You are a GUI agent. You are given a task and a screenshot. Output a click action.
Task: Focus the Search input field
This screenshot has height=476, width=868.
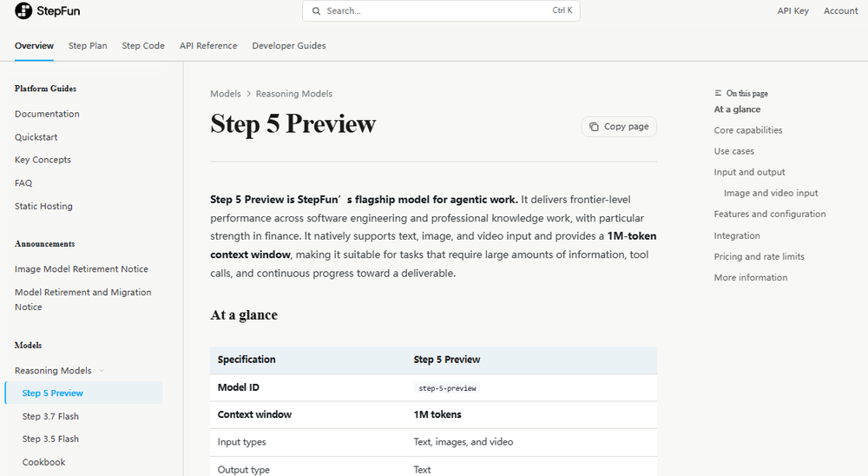441,11
